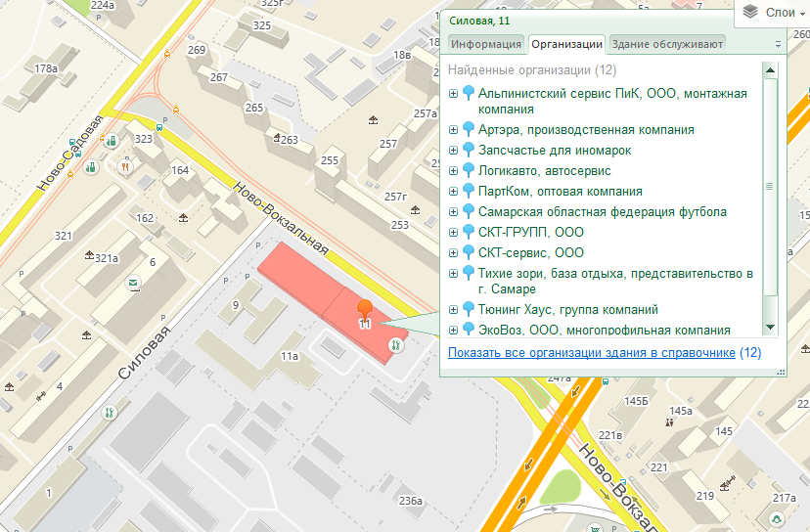Open the Здание обслуживают tab

[667, 44]
